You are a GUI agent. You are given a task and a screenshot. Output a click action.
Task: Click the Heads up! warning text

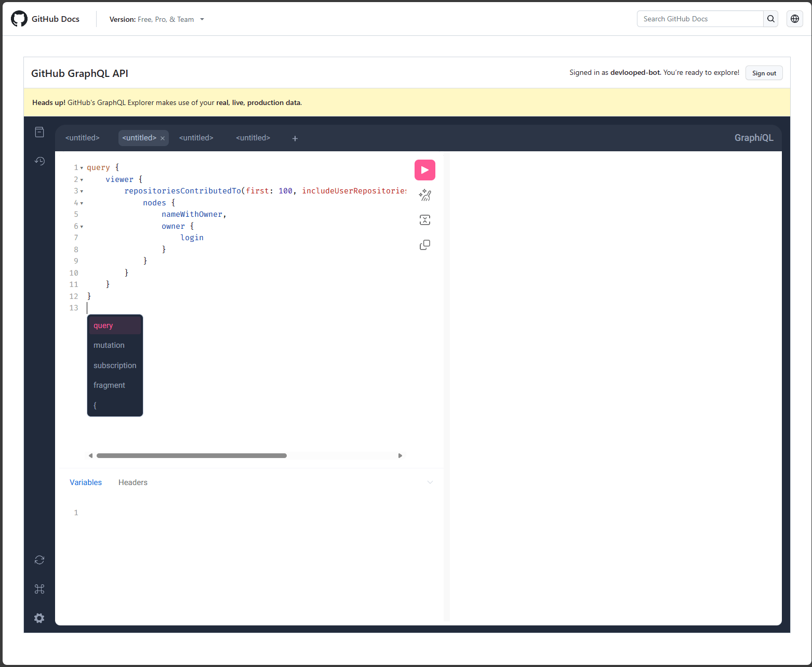pos(49,102)
